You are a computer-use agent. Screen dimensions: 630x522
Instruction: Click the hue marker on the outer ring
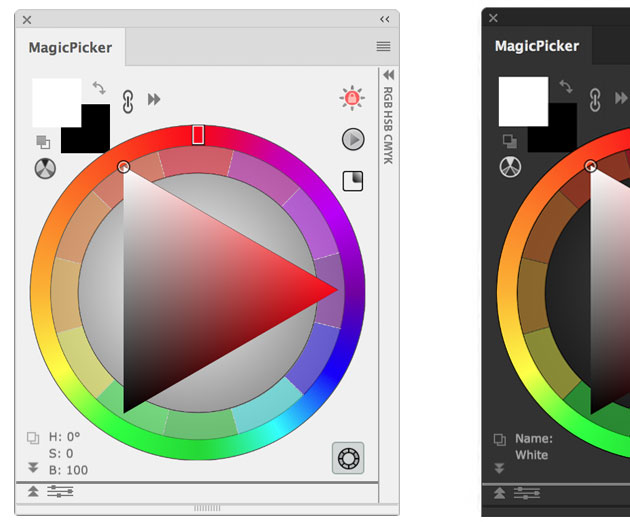pyautogui.click(x=198, y=134)
